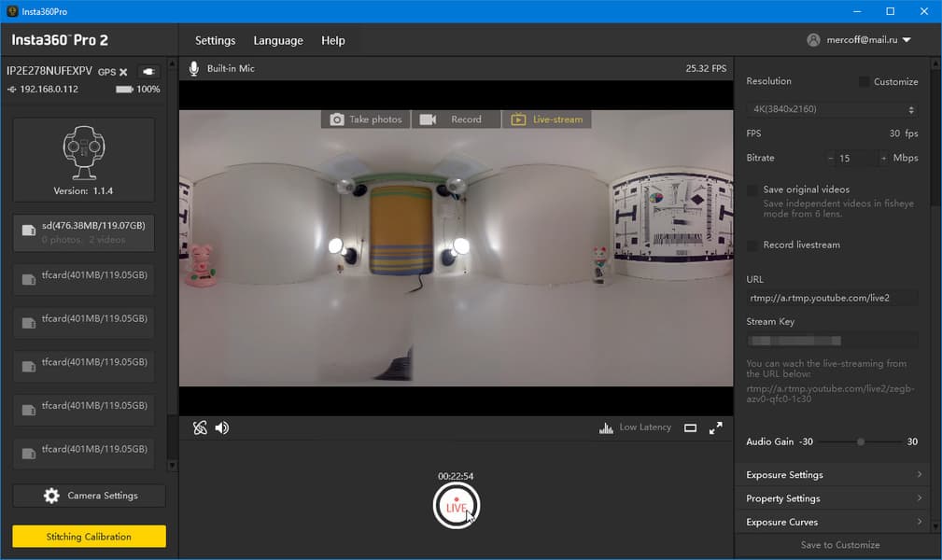Click the camera disconnect plug icon
Image resolution: width=942 pixels, height=560 pixels.
point(148,72)
